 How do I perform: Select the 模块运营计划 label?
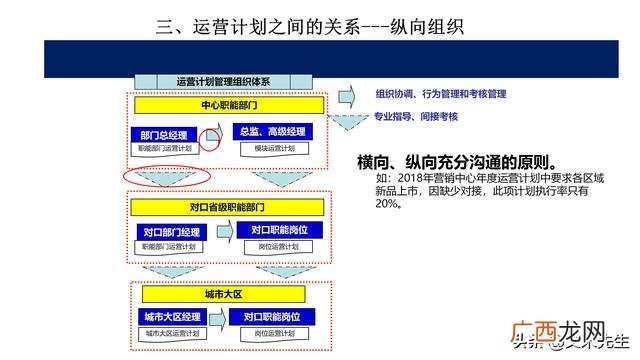274,149
